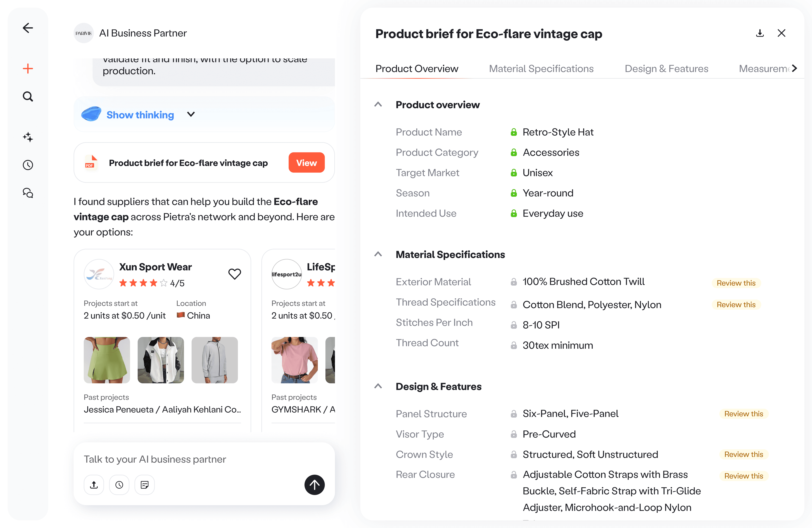Favorite Xun Sport Wear with heart icon

point(234,274)
